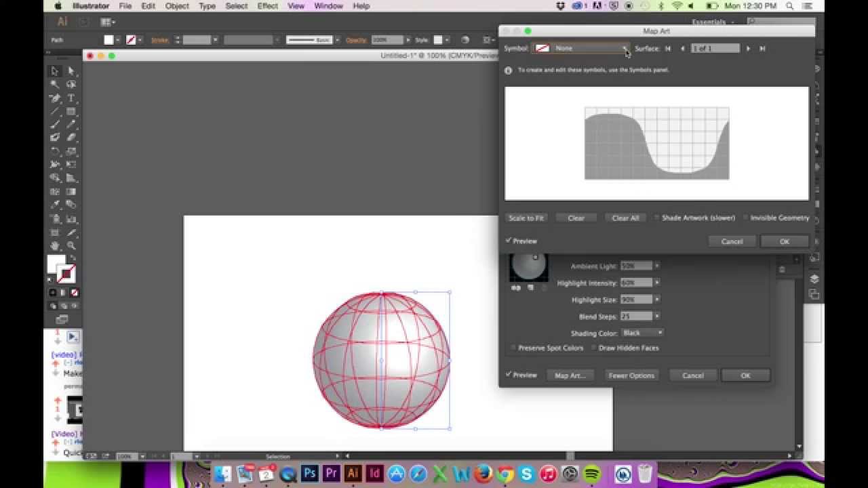Image resolution: width=868 pixels, height=488 pixels.
Task: Open the Type menu
Action: pyautogui.click(x=207, y=5)
